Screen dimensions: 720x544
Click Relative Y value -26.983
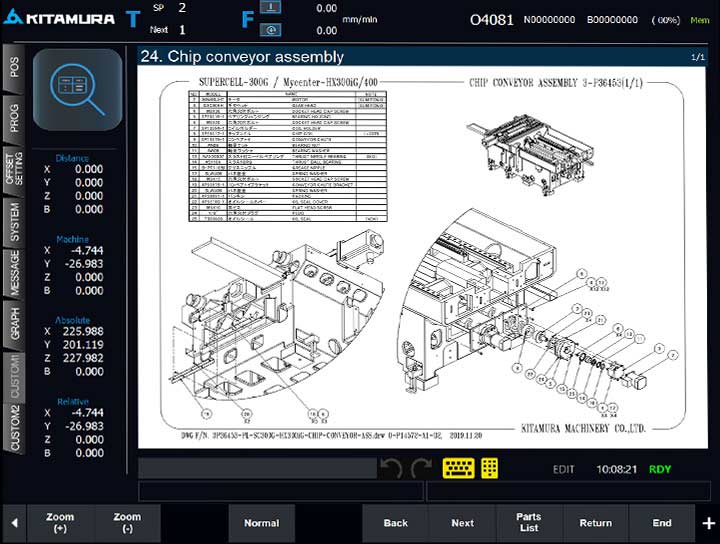[x=84, y=426]
